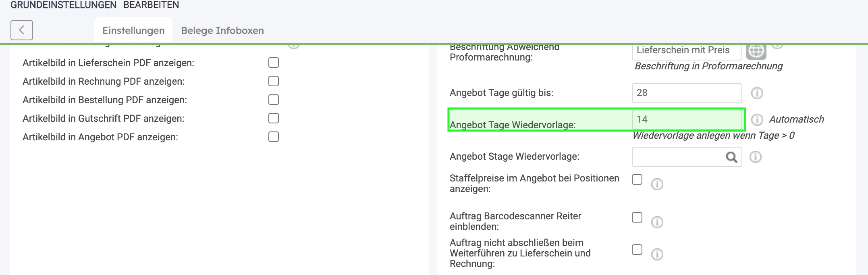Click info icon for Auftrag nicht abschließen
The height and width of the screenshot is (275, 868).
[x=657, y=254]
